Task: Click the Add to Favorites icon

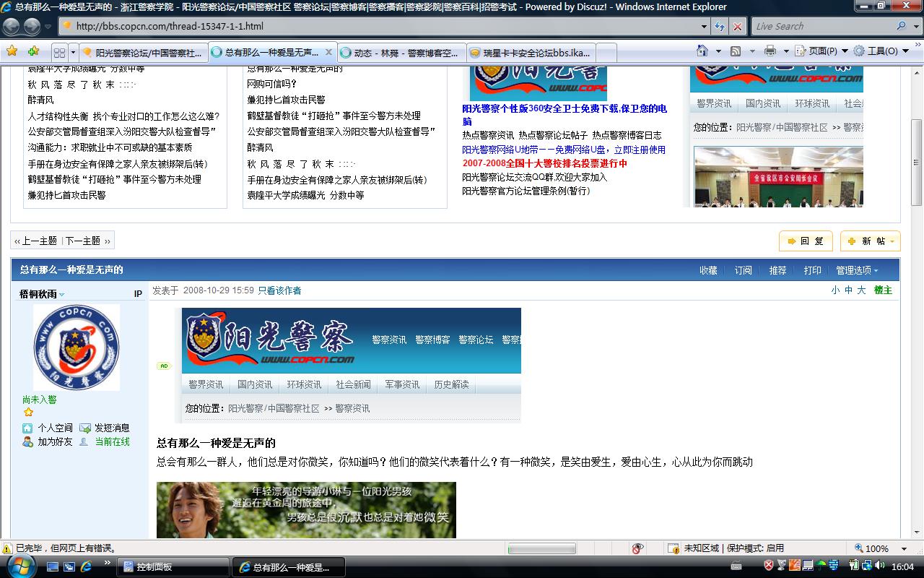Action: click(34, 51)
